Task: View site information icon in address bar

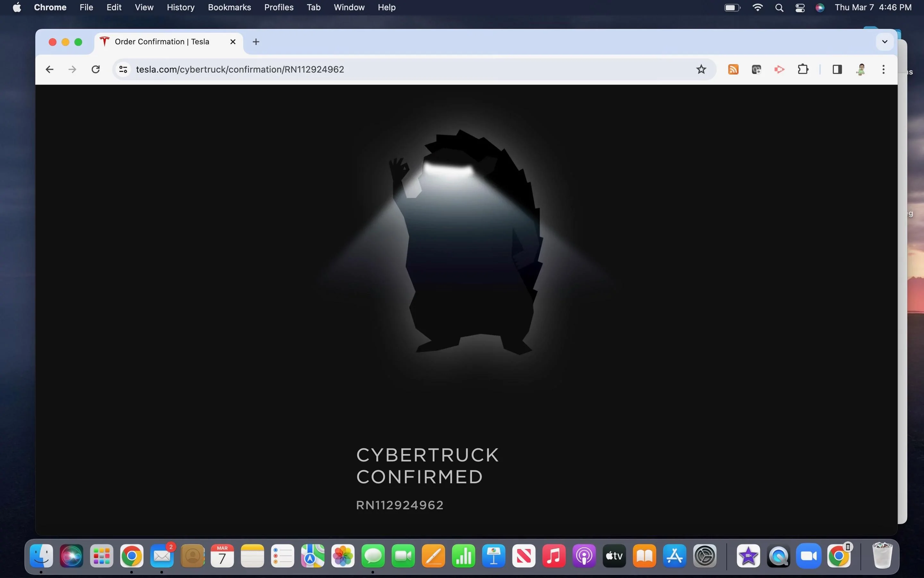Action: 123,69
